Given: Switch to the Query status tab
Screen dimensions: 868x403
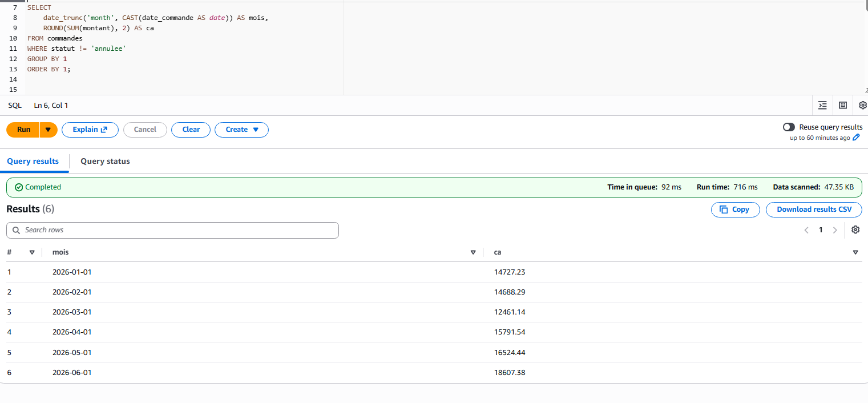Looking at the screenshot, I should pos(105,161).
